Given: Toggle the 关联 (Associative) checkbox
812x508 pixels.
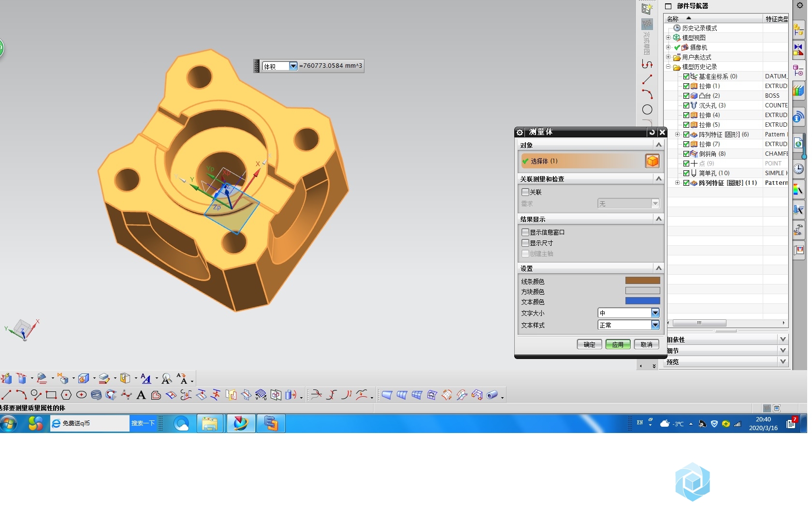Looking at the screenshot, I should coord(525,192).
